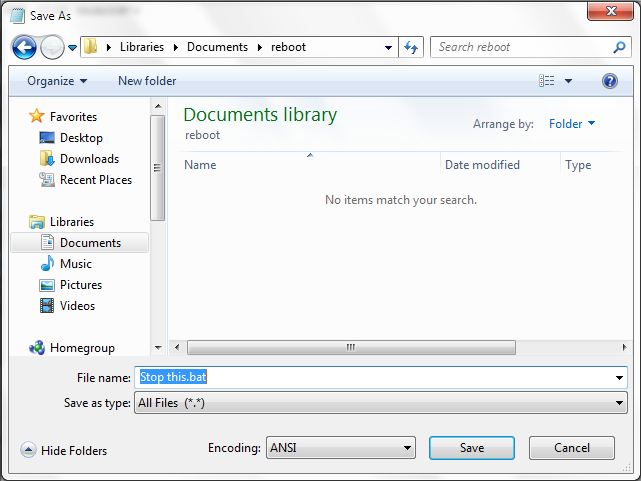Click navigation pane scroll down arrow
The height and width of the screenshot is (481, 641).
pyautogui.click(x=158, y=348)
